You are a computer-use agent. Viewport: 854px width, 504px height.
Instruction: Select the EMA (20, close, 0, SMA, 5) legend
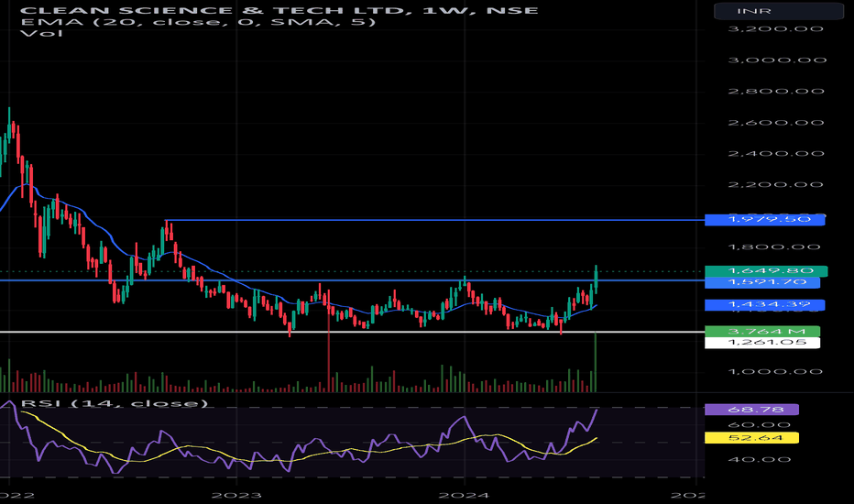(198, 22)
